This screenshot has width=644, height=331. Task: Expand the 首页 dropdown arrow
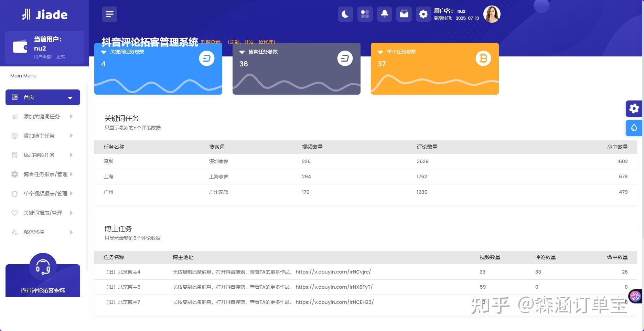click(x=70, y=98)
